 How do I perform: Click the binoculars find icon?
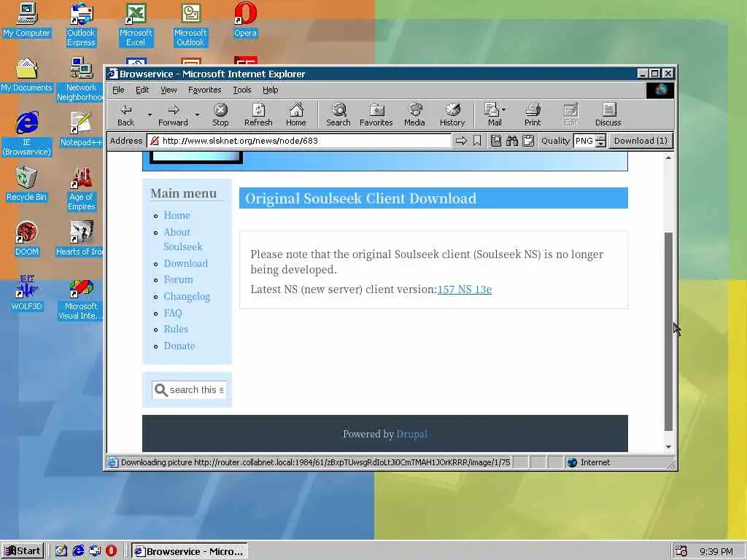[511, 141]
